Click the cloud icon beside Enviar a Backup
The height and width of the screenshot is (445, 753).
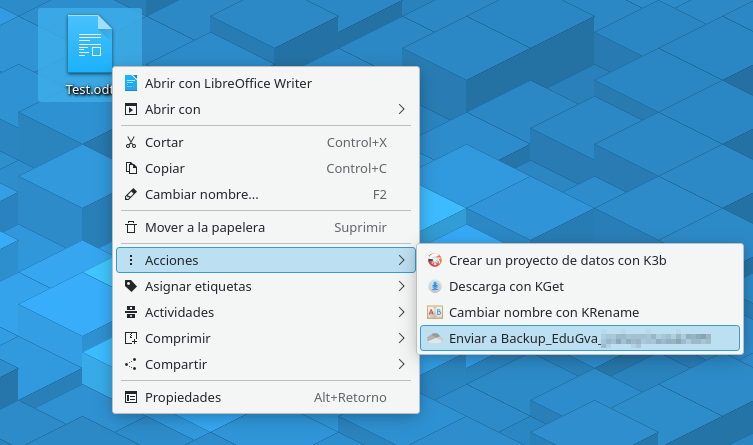434,338
